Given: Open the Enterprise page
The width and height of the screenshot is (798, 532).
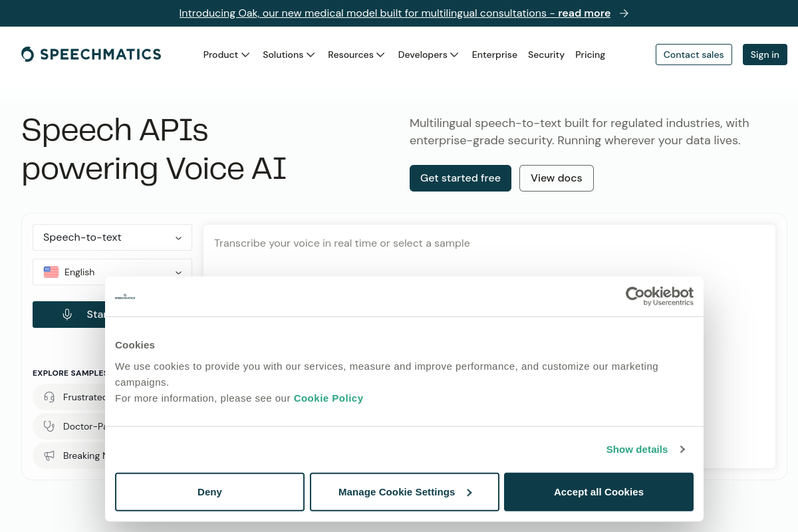Looking at the screenshot, I should 494,55.
